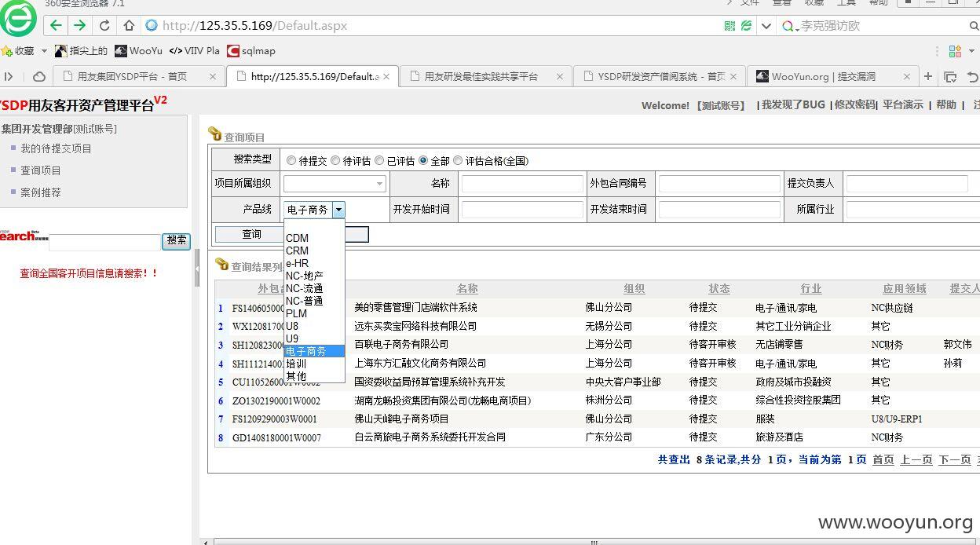Go to 首页 in pagination
The width and height of the screenshot is (980, 545).
coord(883,459)
